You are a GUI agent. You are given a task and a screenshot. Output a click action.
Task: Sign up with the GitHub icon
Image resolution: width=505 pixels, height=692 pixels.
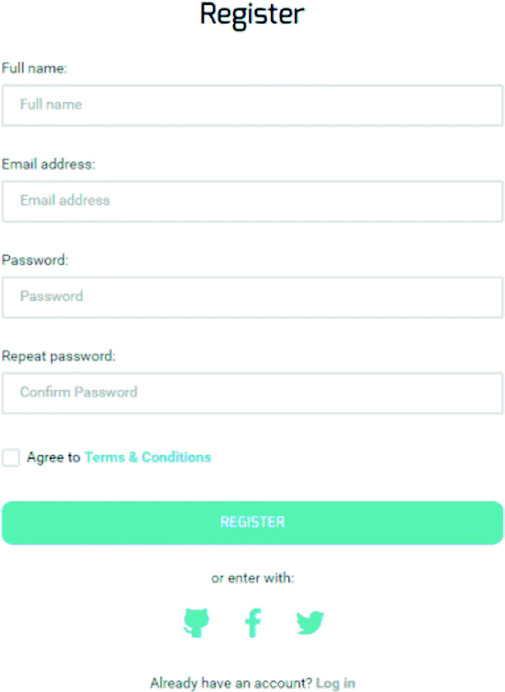click(x=196, y=622)
